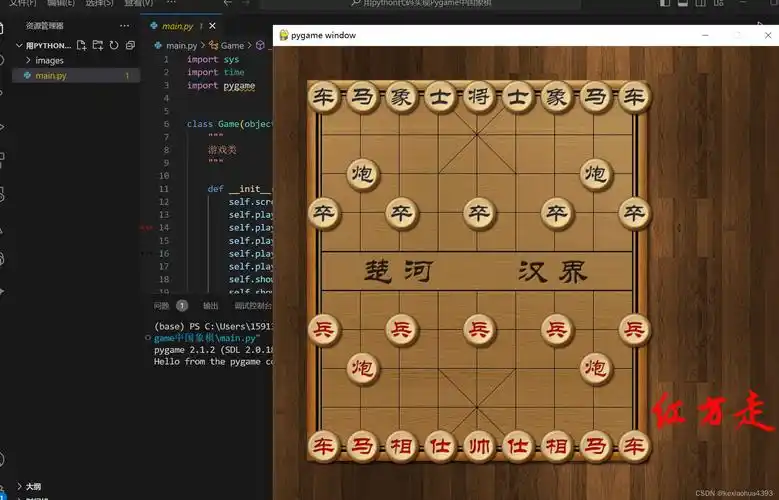Select the center black 卒 soldier
This screenshot has height=500, width=779.
[x=479, y=213]
